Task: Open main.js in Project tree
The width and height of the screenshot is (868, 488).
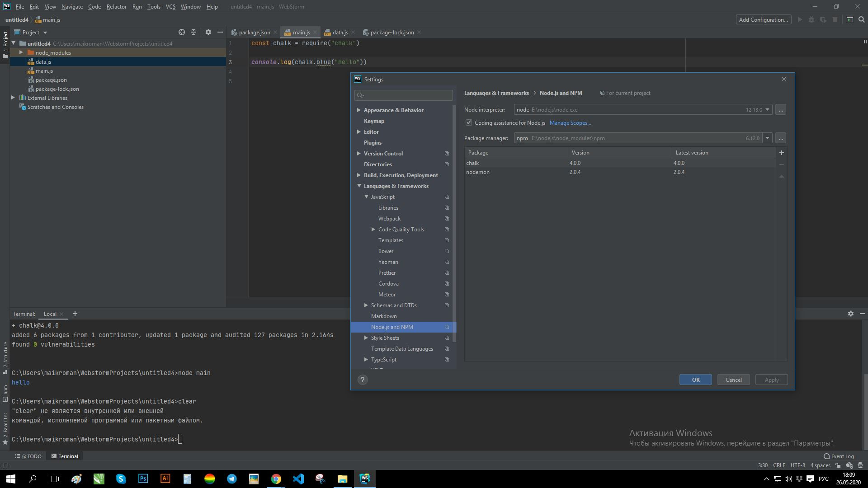Action: (x=44, y=71)
